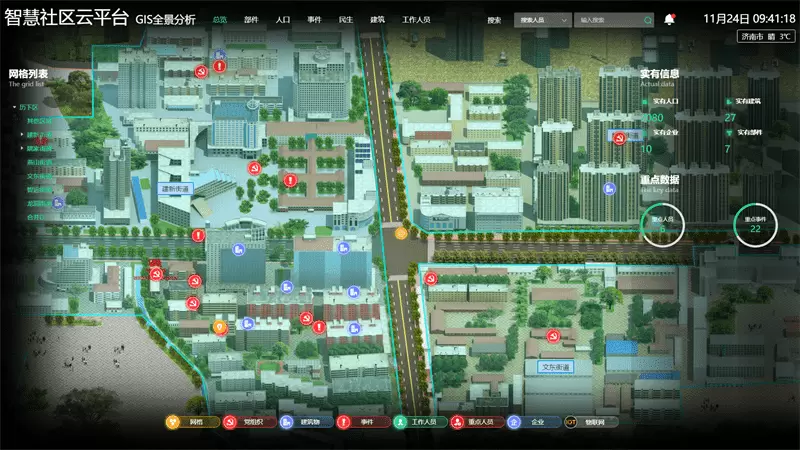
Task: Select the topmost blue building marker
Action: click(219, 54)
